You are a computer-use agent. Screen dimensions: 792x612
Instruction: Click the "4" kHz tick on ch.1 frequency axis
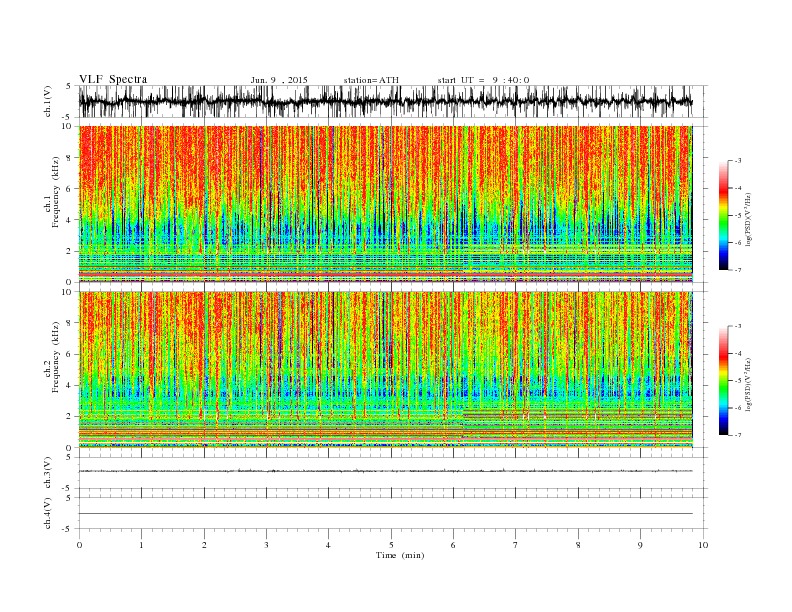[70, 220]
